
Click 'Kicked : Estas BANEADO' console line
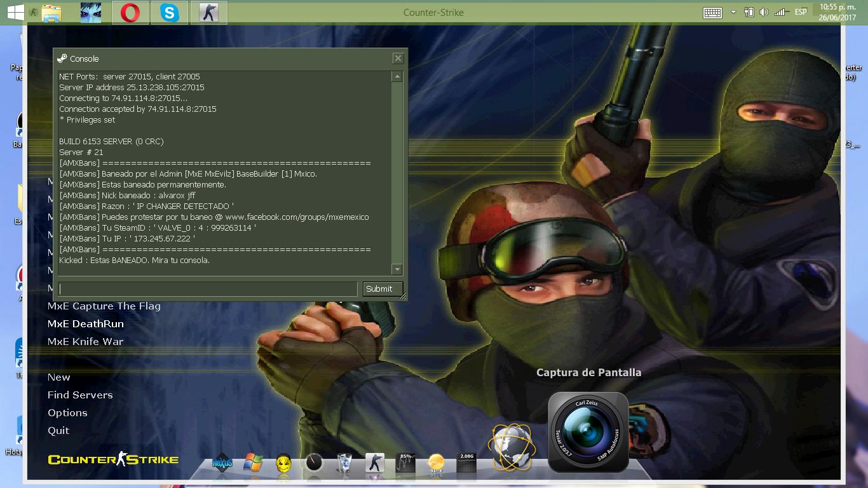point(134,261)
